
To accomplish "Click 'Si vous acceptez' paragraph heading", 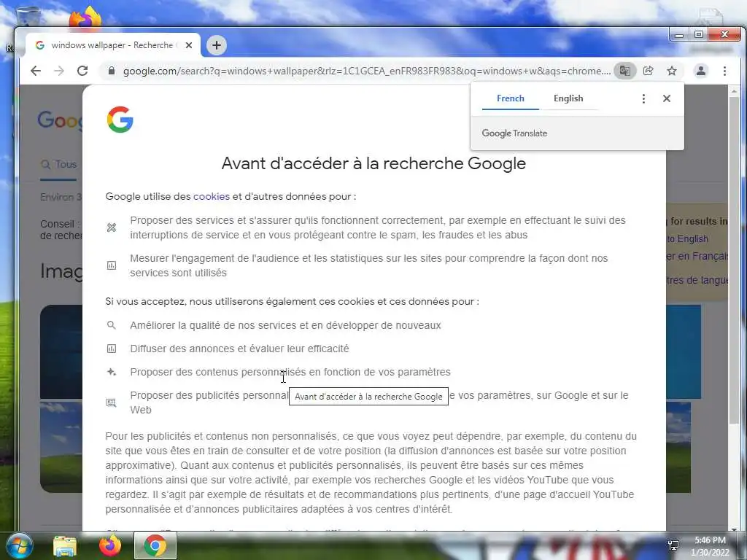I will [x=292, y=301].
